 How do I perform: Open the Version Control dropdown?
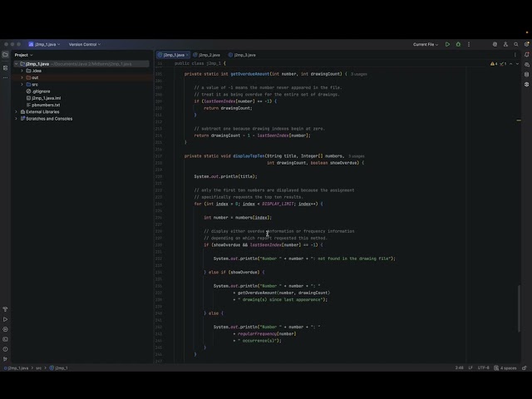85,44
